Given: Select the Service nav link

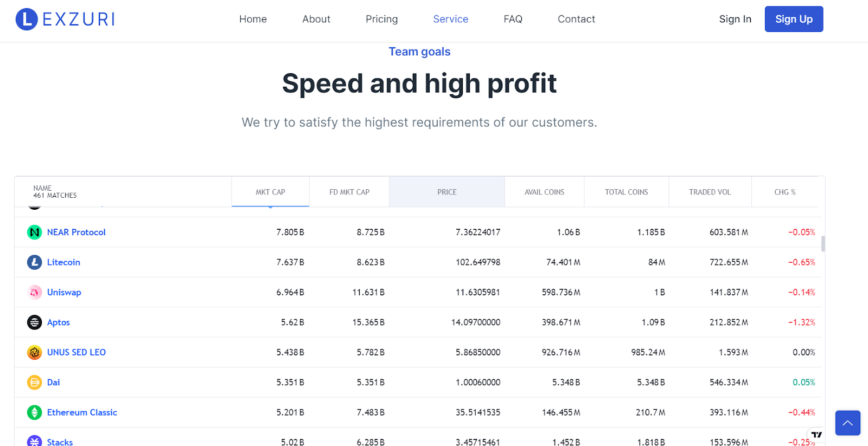Looking at the screenshot, I should (x=450, y=19).
